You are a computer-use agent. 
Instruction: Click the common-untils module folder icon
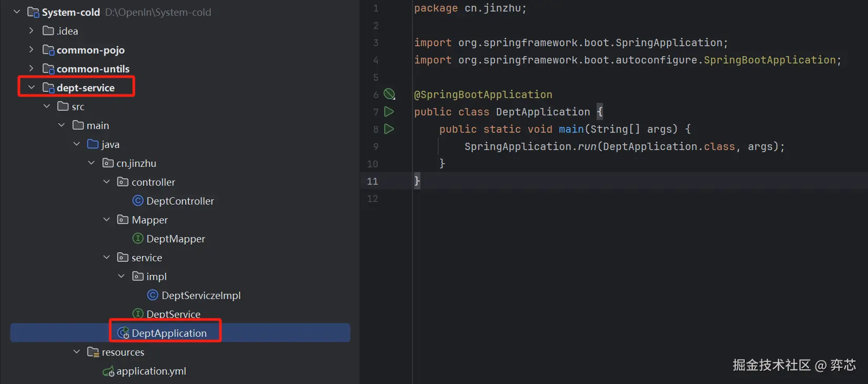(48, 69)
